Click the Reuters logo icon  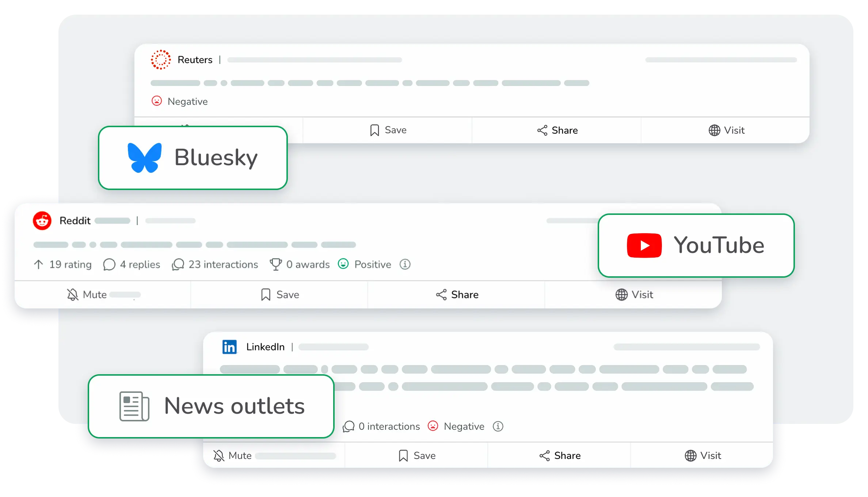[x=161, y=60]
